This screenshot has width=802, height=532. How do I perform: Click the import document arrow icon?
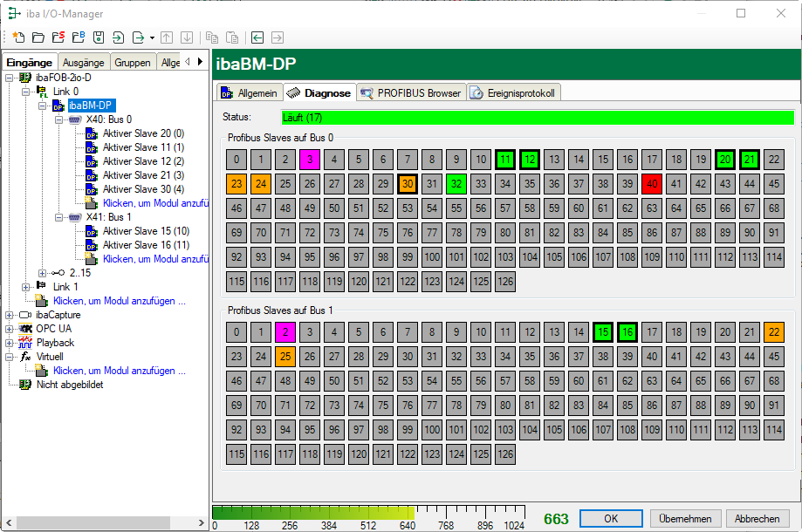click(x=118, y=38)
